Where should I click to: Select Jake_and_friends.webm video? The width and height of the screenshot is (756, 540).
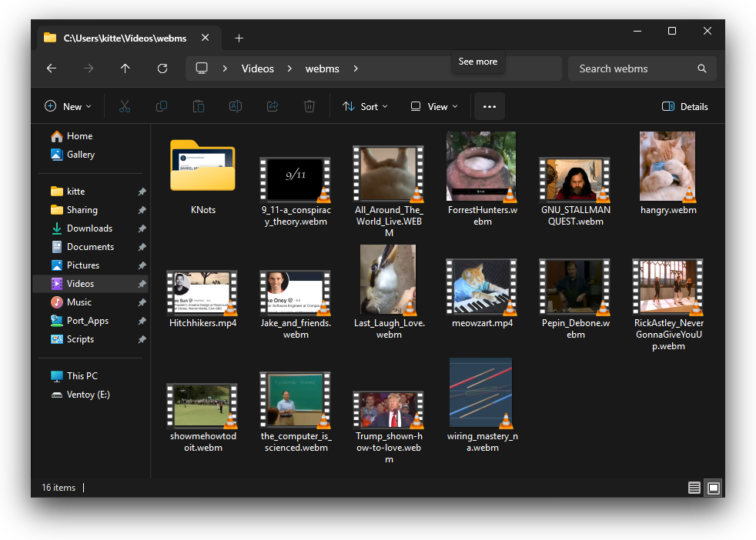[x=296, y=304]
